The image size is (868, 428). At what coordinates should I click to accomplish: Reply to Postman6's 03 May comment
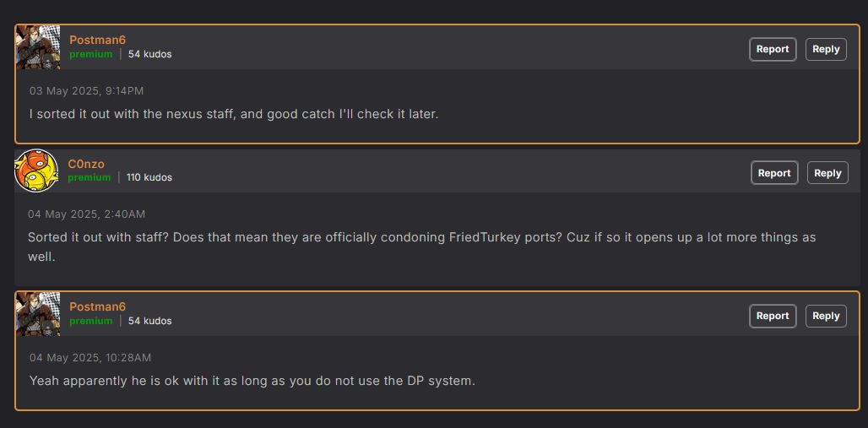(826, 49)
